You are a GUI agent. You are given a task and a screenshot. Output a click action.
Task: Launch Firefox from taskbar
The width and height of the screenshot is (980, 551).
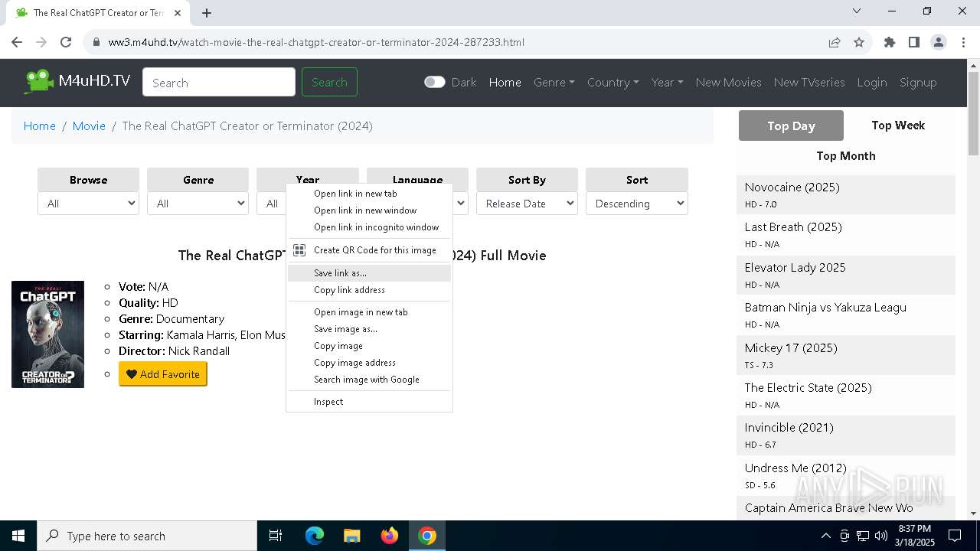[390, 536]
